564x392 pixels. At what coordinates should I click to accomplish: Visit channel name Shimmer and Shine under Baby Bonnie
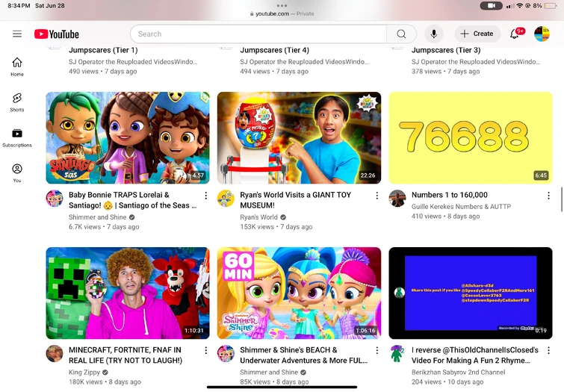tap(97, 217)
